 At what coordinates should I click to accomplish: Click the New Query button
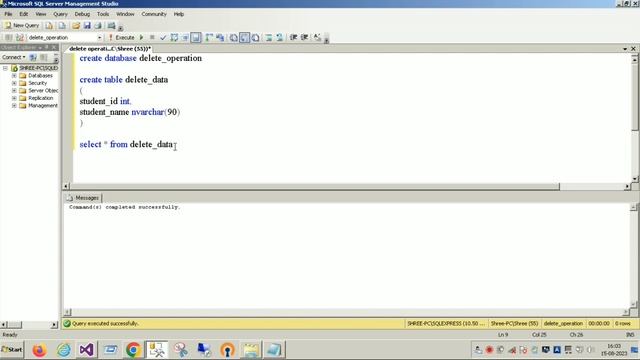point(22,25)
